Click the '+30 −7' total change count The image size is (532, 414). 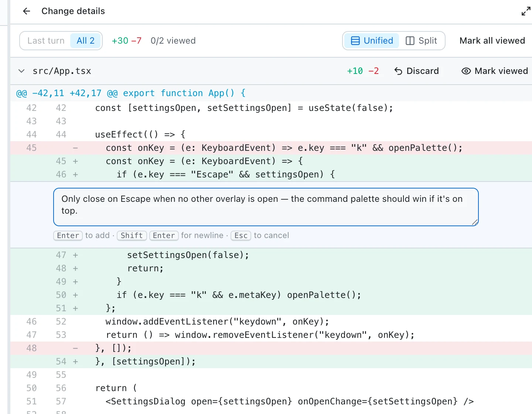click(x=126, y=41)
